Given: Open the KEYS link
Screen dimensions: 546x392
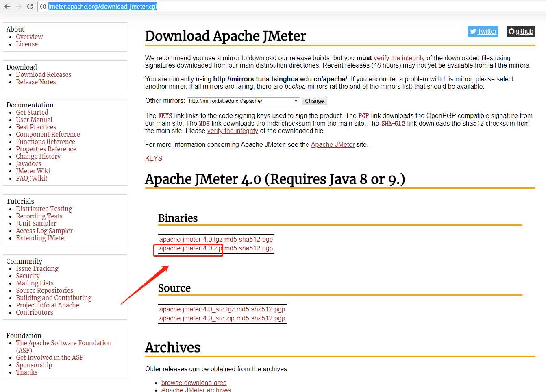Looking at the screenshot, I should (x=154, y=158).
